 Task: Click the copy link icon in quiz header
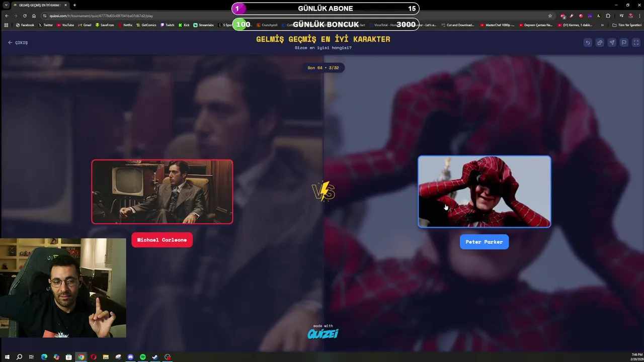tap(600, 43)
